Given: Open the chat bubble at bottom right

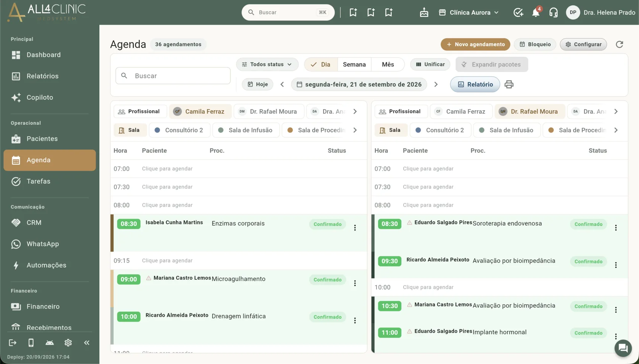Looking at the screenshot, I should click(x=623, y=348).
